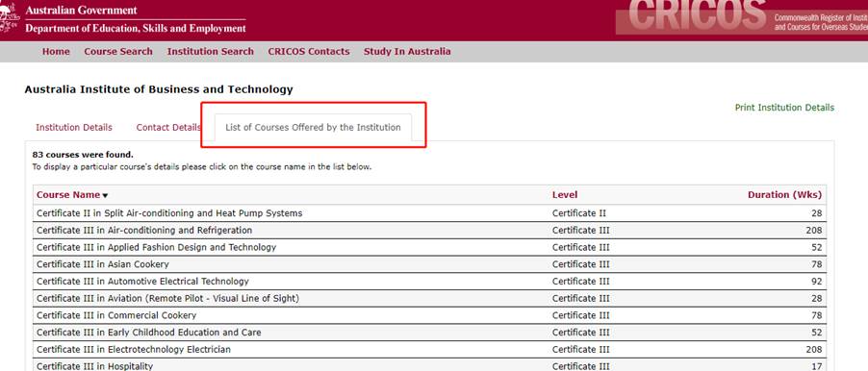This screenshot has height=371, width=868.
Task: Click duration 17 for Hospitality row
Action: [817, 366]
